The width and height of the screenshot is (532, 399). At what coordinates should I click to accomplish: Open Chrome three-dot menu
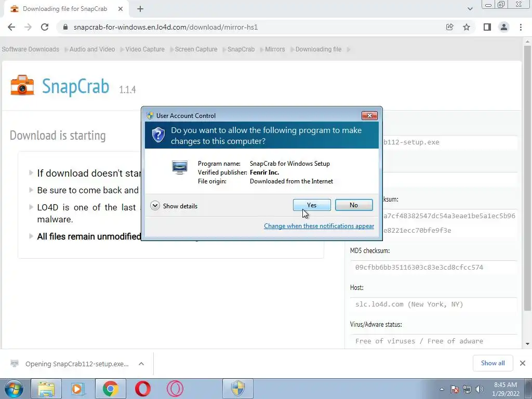(x=521, y=27)
